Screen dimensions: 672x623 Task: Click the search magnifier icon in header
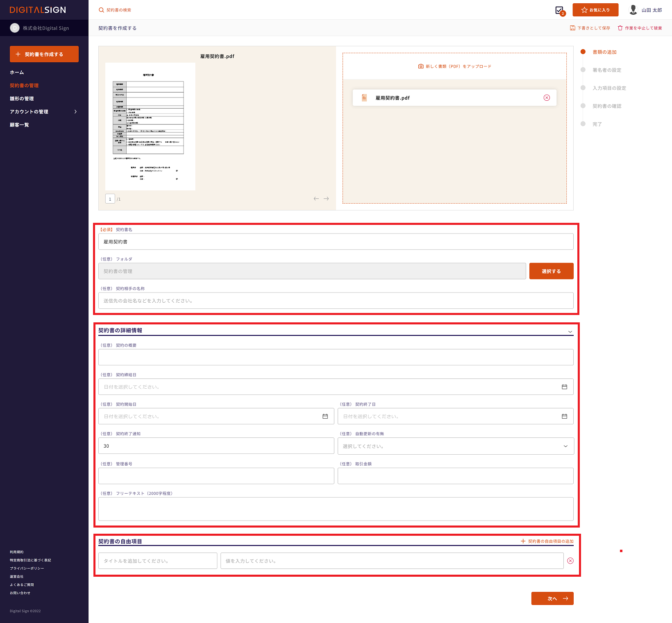101,10
